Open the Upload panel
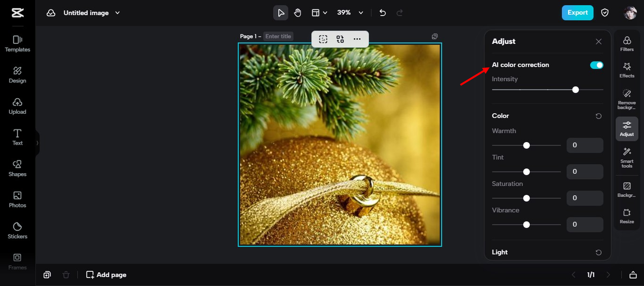This screenshot has width=644, height=286. click(x=18, y=106)
